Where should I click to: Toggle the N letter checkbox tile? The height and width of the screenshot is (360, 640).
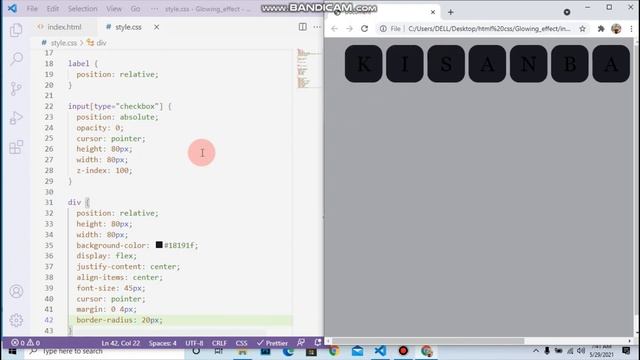pos(529,64)
